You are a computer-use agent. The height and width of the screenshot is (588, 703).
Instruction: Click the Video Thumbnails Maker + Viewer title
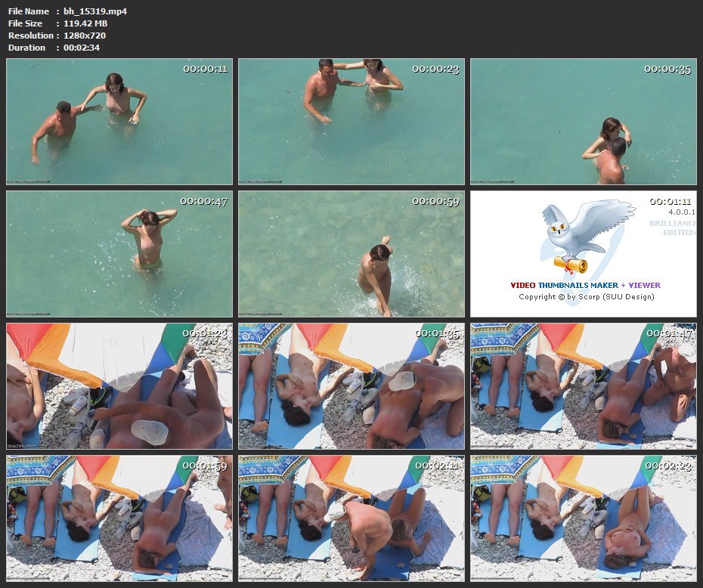[585, 286]
